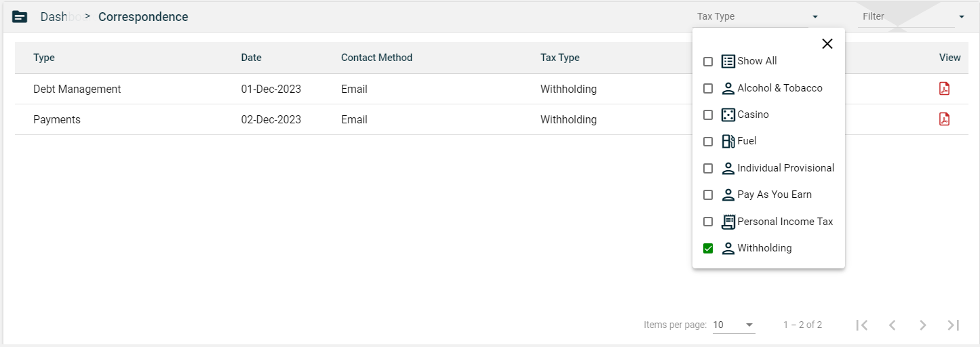
Task: Go to the previous page
Action: (x=893, y=325)
